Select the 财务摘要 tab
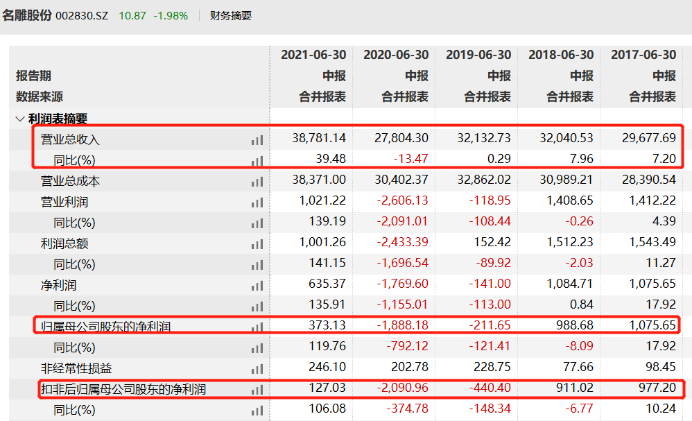This screenshot has height=421, width=692. click(x=230, y=16)
